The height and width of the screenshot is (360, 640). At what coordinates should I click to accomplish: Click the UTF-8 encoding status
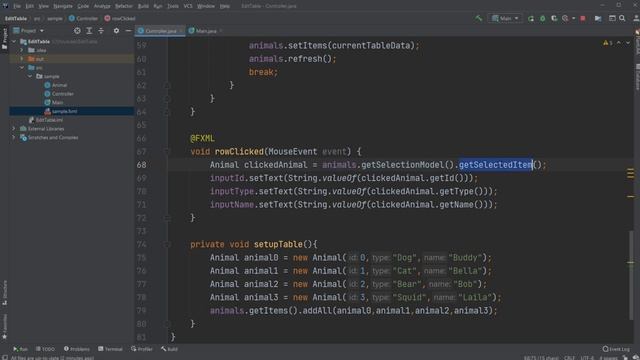tap(587, 358)
